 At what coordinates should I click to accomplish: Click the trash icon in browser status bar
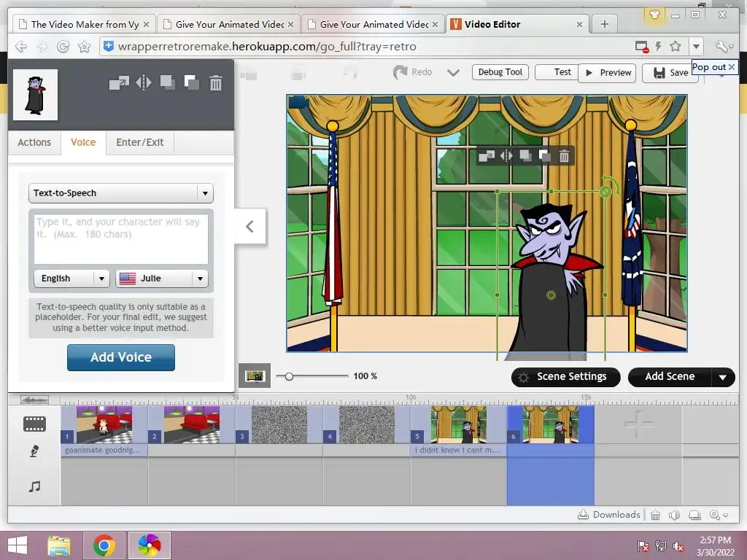click(x=656, y=515)
